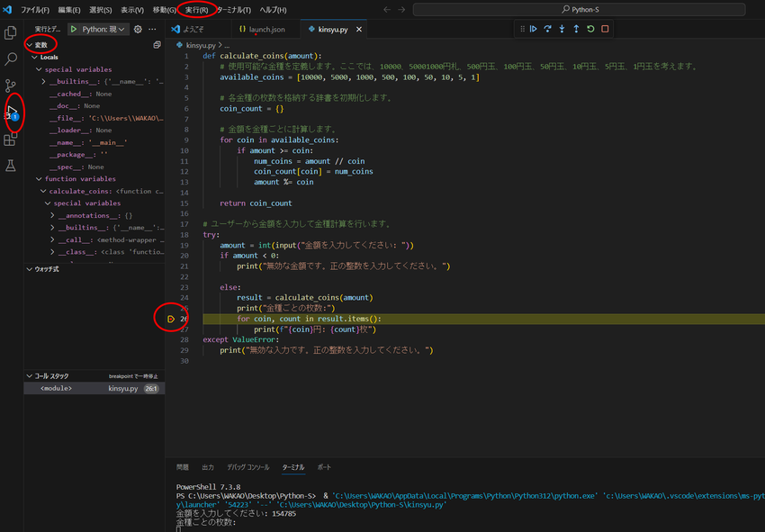Open debug view more actions ellipsis

152,30
